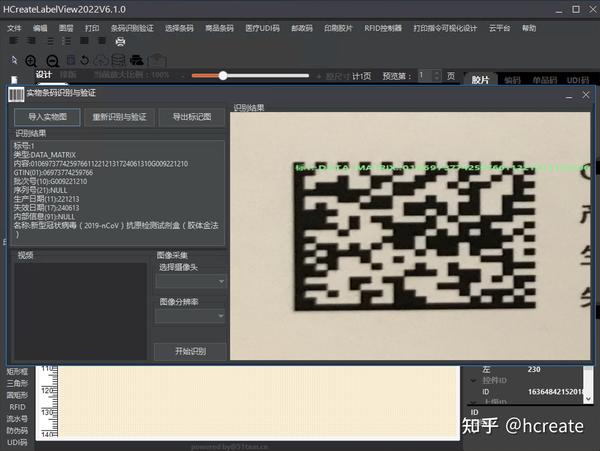Click the ID value 1636484215201 in properties

point(555,392)
